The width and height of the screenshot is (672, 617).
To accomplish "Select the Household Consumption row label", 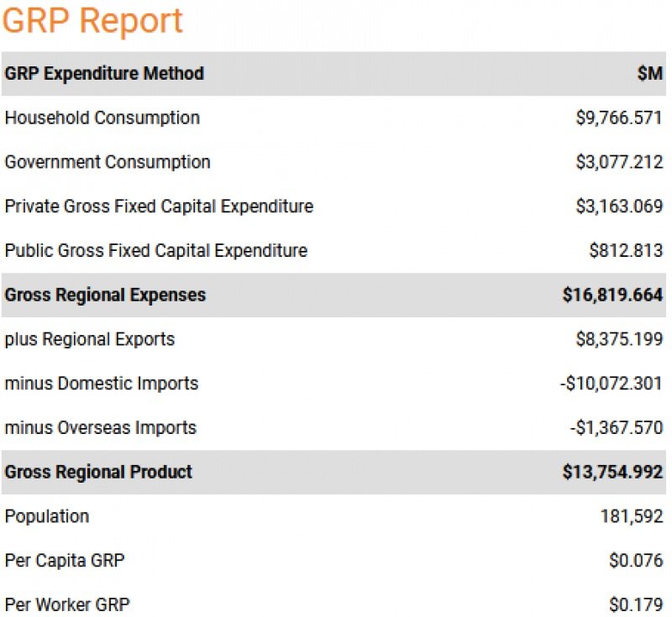I will (x=102, y=118).
